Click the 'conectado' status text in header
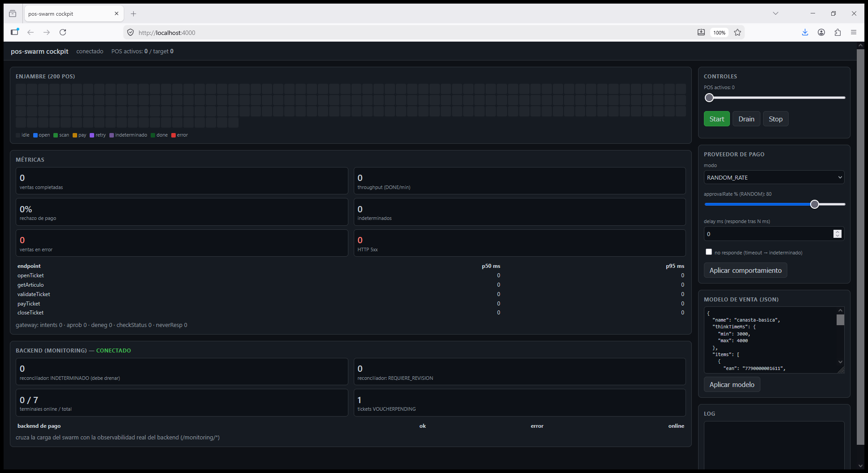Viewport: 868px width, 473px height. [x=90, y=52]
